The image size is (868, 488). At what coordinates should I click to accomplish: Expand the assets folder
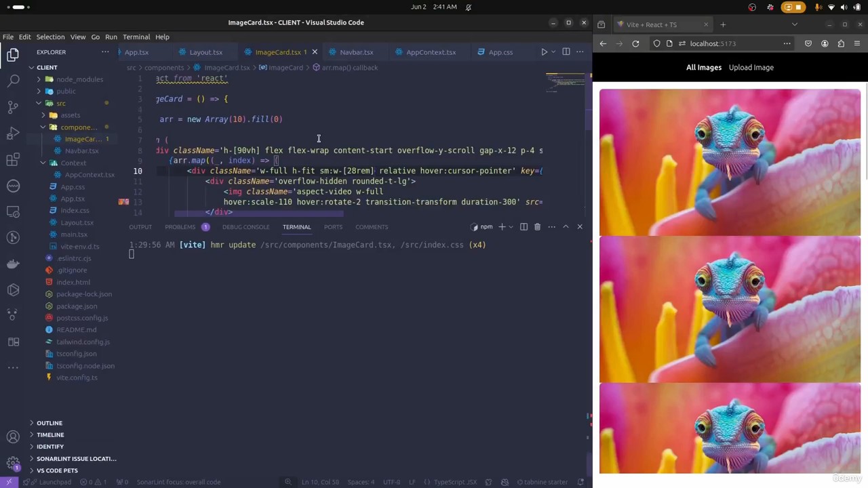[43, 115]
